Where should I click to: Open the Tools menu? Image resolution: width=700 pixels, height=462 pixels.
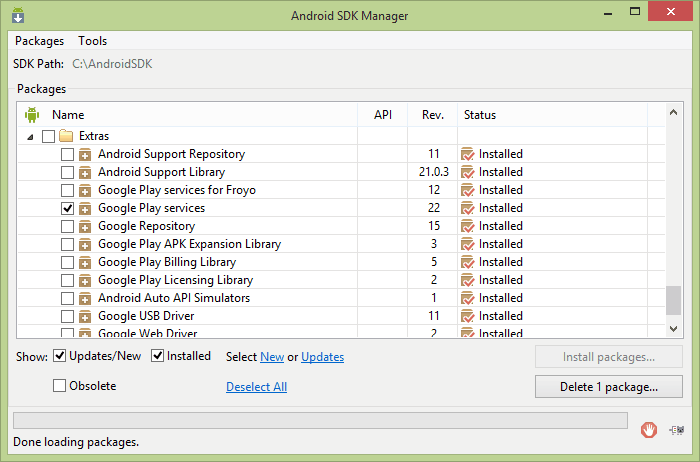(93, 41)
